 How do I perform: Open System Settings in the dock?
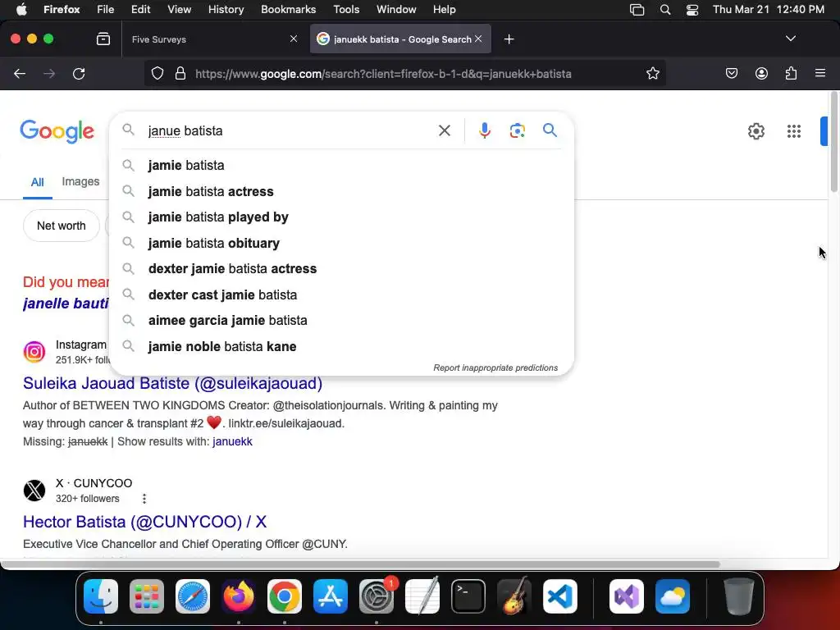pyautogui.click(x=376, y=596)
